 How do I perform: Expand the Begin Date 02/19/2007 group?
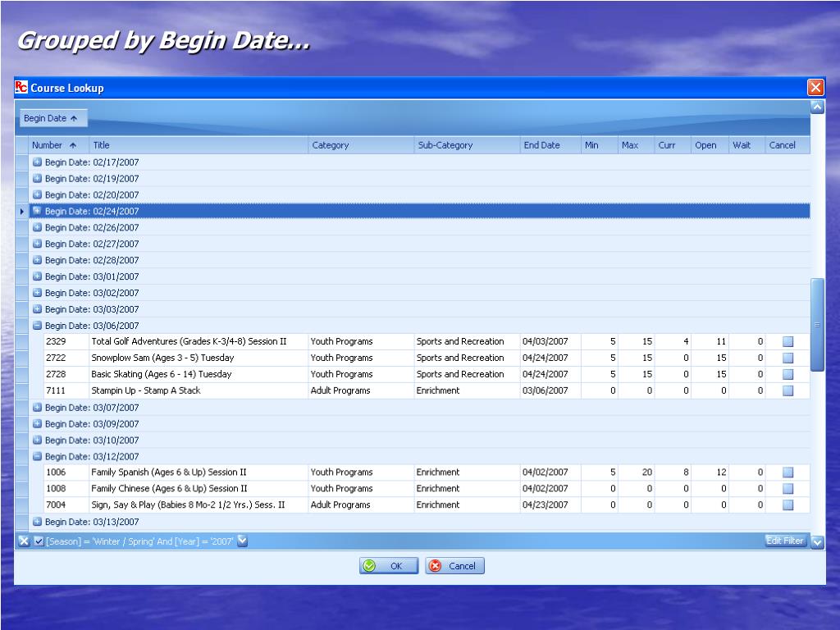[37, 178]
